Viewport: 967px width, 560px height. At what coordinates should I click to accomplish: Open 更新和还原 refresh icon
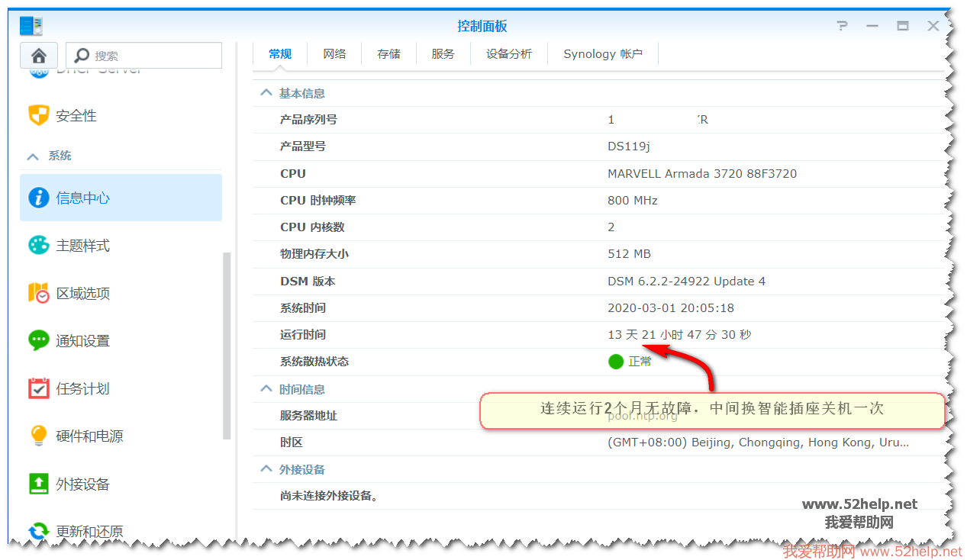click(x=38, y=530)
